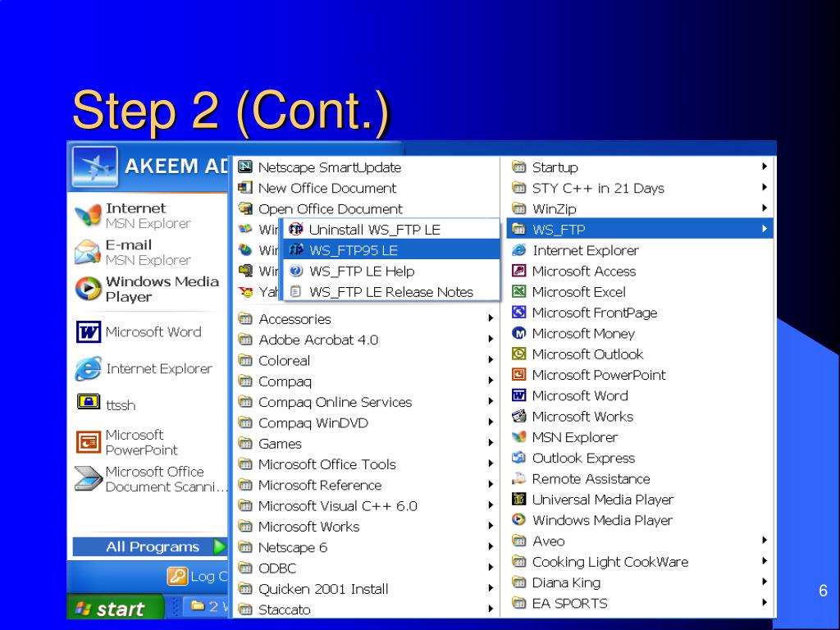Select Microsoft Reference folder

[365, 485]
